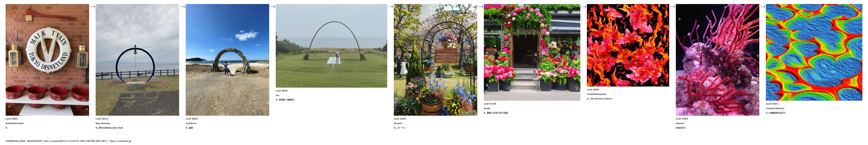Click the arrow before the coral aquarium photo
This screenshot has height=145, width=868.
tap(673, 6)
